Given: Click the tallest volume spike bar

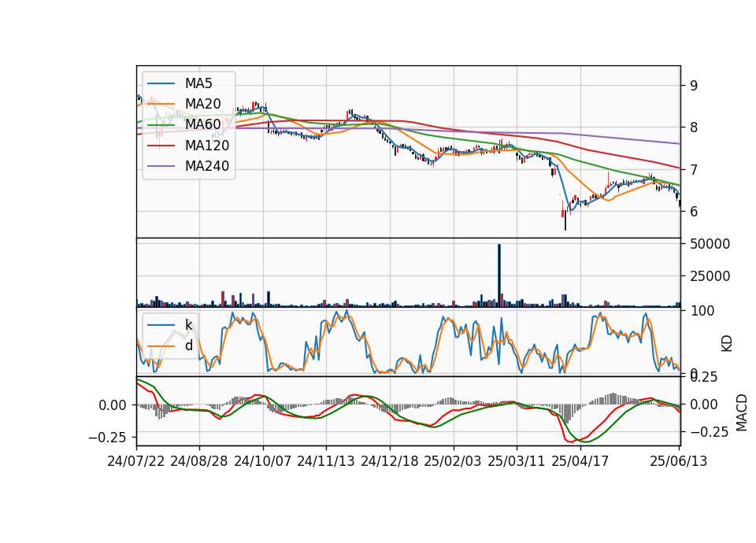Looking at the screenshot, I should pyautogui.click(x=499, y=275).
